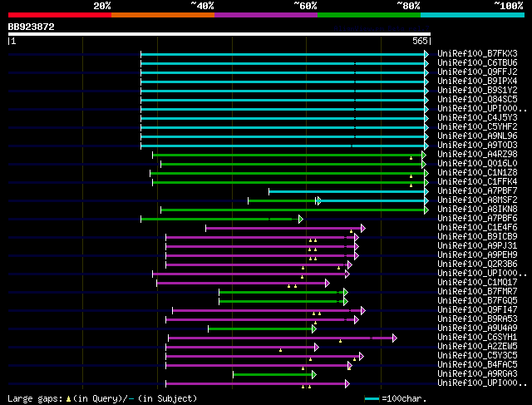Open hit UniRef100_A9RGA3
Viewport: 532px width, 405px height.
477,374
